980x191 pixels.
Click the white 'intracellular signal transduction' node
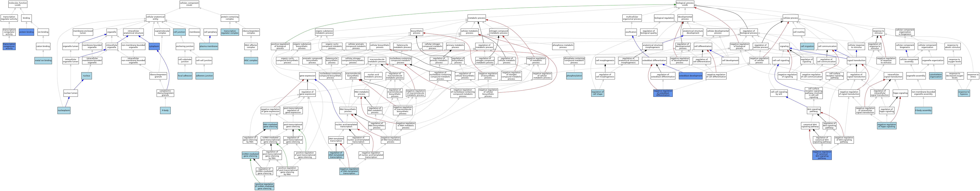[893, 76]
